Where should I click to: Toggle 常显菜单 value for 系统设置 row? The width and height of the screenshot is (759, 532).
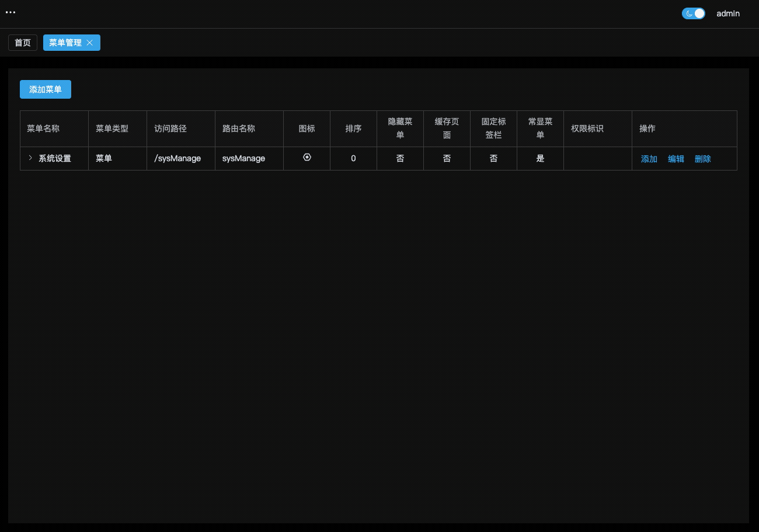pos(540,158)
